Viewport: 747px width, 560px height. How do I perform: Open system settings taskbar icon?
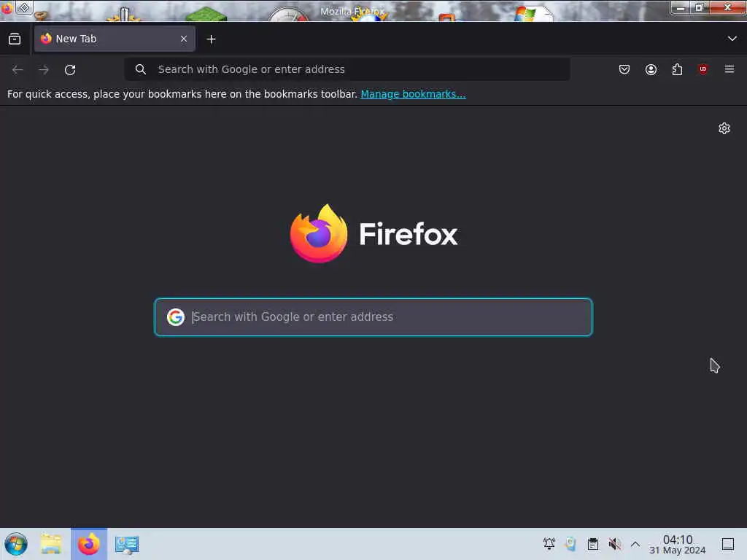click(127, 544)
